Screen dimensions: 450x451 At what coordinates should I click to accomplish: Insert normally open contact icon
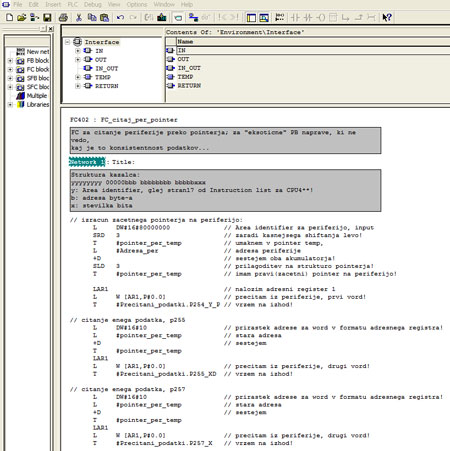click(295, 17)
